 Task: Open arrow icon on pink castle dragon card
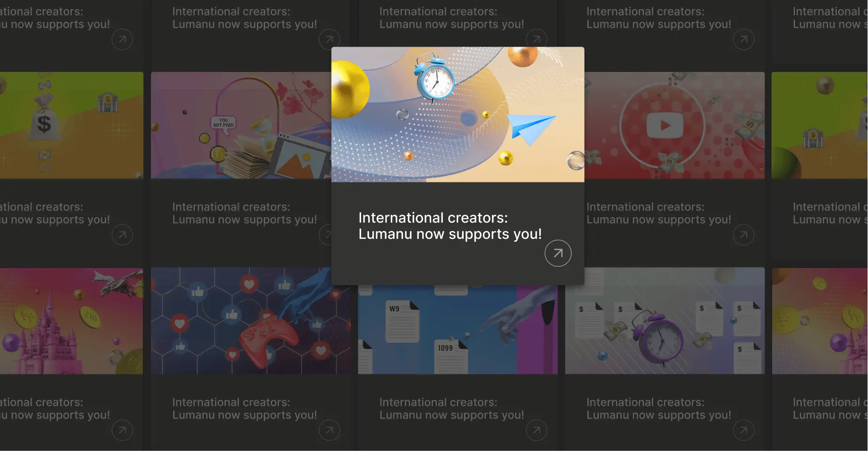coord(122,430)
